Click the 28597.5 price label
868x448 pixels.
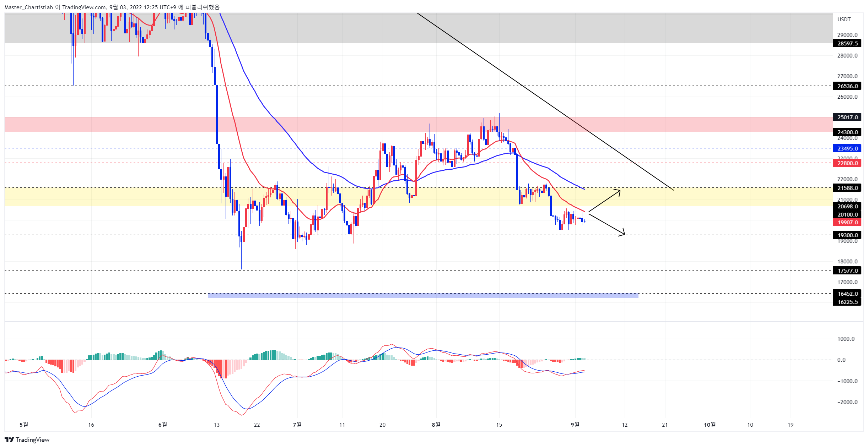[x=847, y=43]
